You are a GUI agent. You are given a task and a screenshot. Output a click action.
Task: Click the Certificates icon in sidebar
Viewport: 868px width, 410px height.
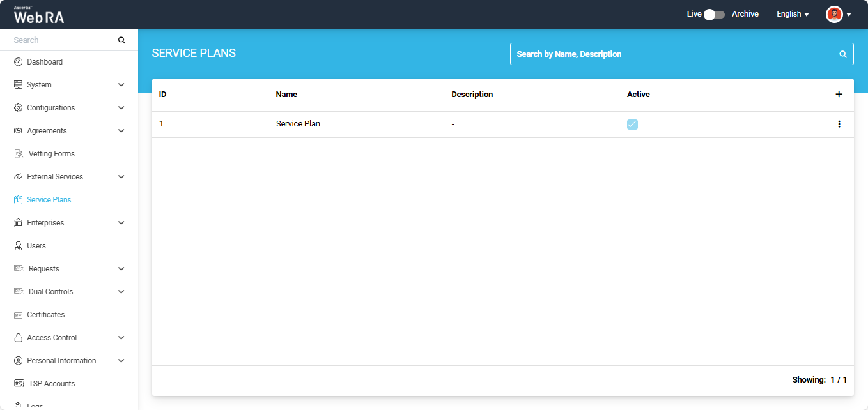(18, 315)
